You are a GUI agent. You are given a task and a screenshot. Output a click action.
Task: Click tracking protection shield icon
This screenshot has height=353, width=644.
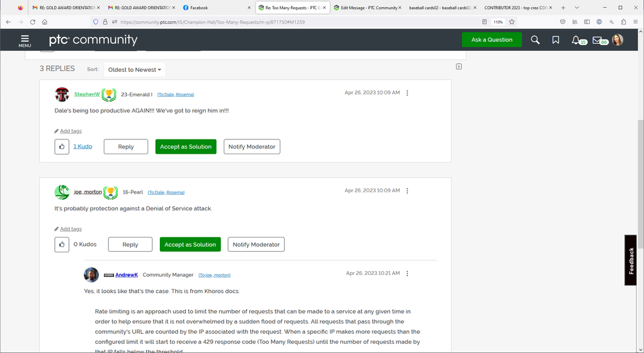[x=95, y=22]
